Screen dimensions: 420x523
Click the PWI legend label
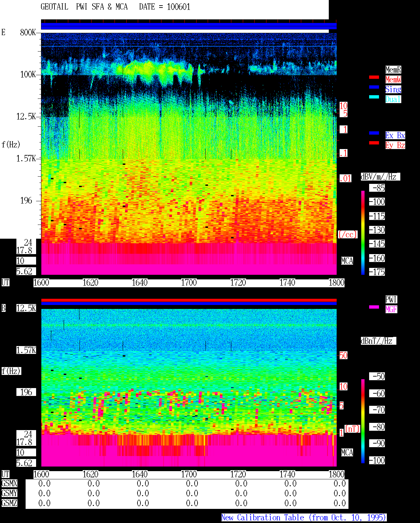tap(391, 299)
